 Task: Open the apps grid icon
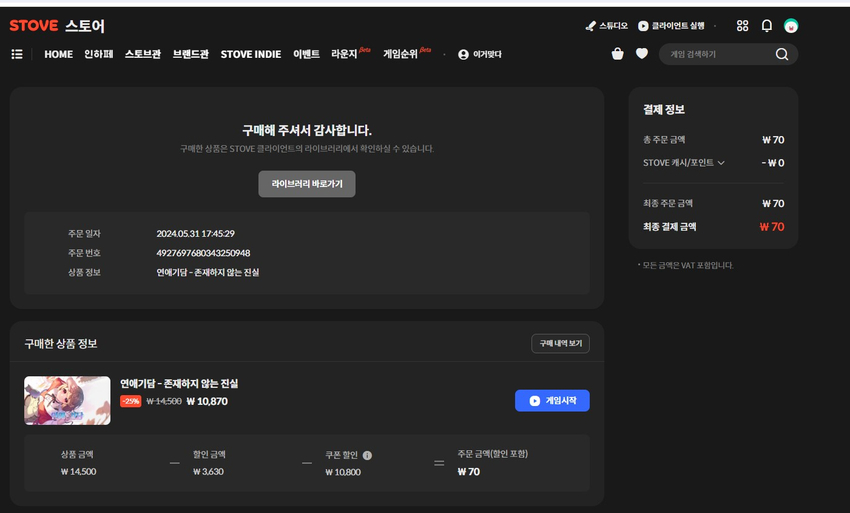pyautogui.click(x=742, y=25)
